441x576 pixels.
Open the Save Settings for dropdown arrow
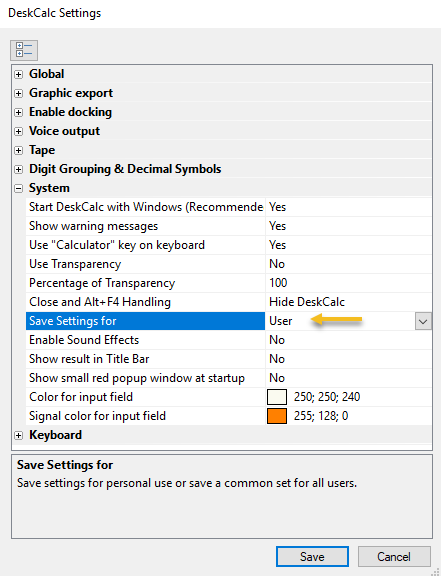point(423,321)
